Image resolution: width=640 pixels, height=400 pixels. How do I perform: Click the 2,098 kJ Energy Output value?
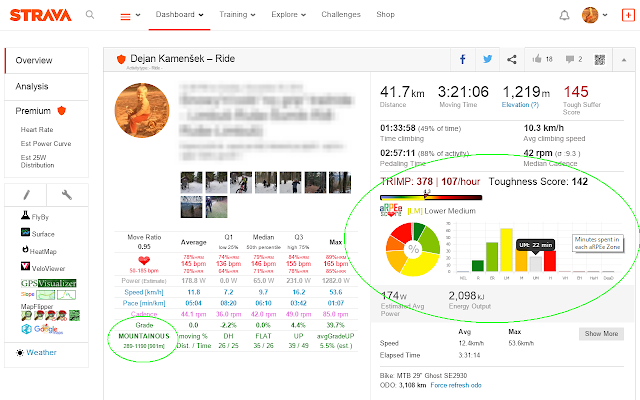466,296
